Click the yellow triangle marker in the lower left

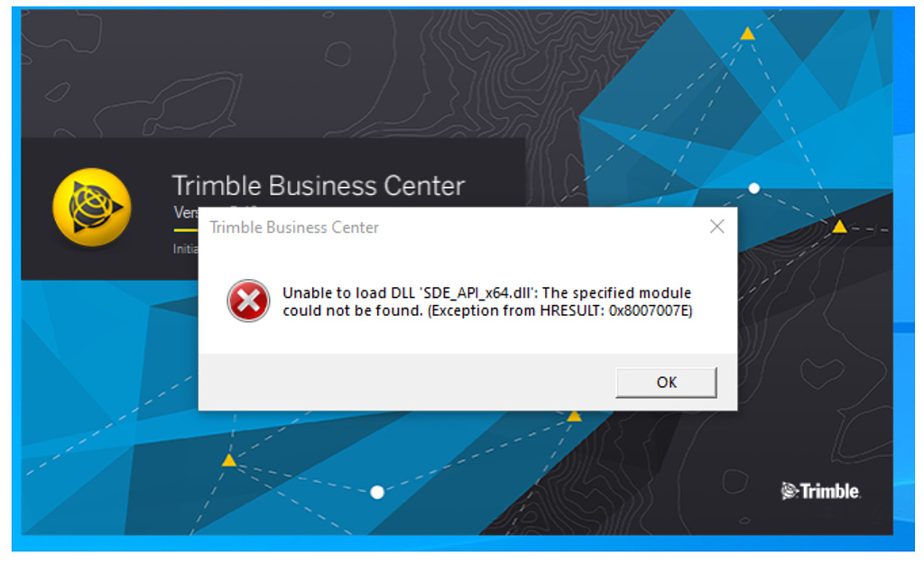[x=229, y=460]
